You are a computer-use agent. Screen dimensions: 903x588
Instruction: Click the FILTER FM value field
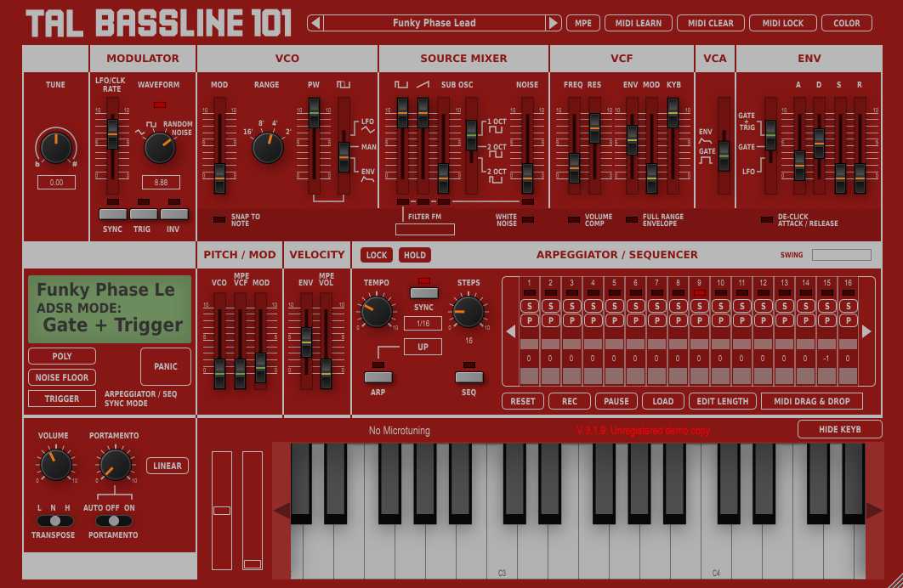click(x=425, y=229)
